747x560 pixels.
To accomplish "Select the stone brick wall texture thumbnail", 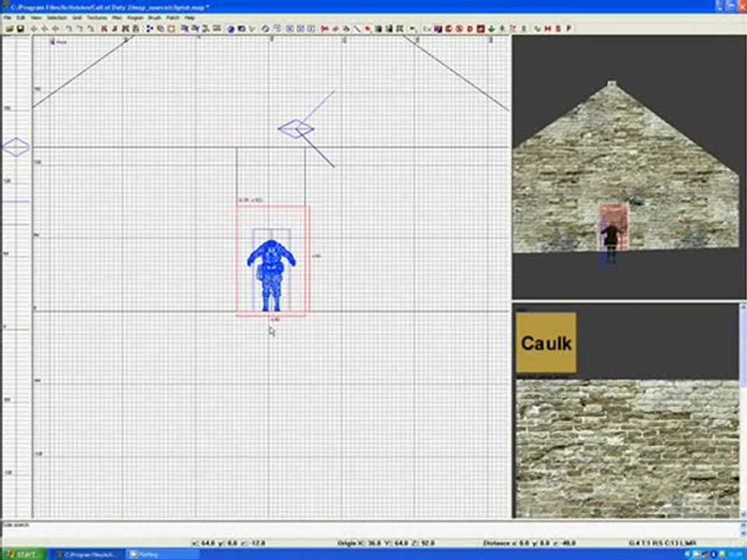I will (627, 448).
